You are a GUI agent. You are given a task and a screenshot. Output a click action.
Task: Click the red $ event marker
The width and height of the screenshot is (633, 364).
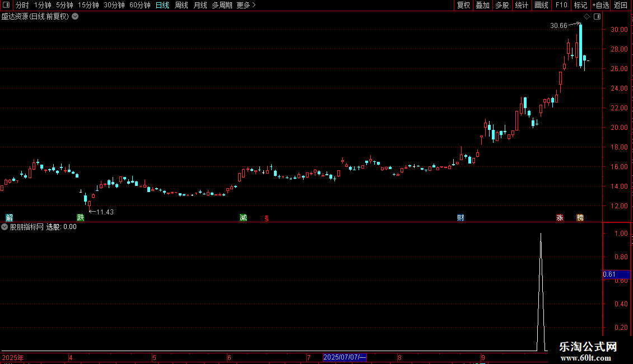coord(267,218)
